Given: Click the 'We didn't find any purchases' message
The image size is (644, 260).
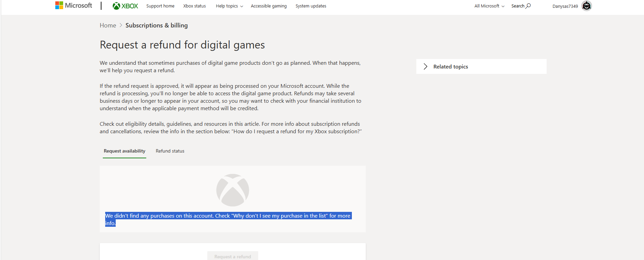Looking at the screenshot, I should pyautogui.click(x=228, y=219).
